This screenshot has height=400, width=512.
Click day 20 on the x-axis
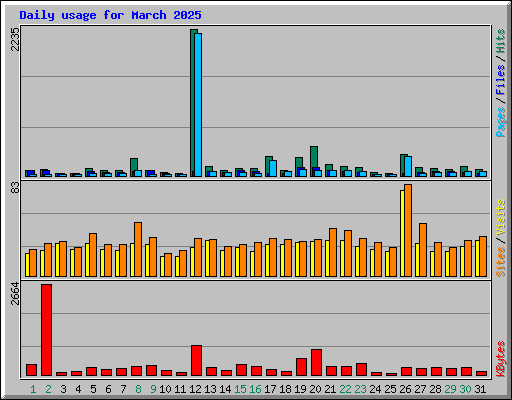pyautogui.click(x=315, y=389)
